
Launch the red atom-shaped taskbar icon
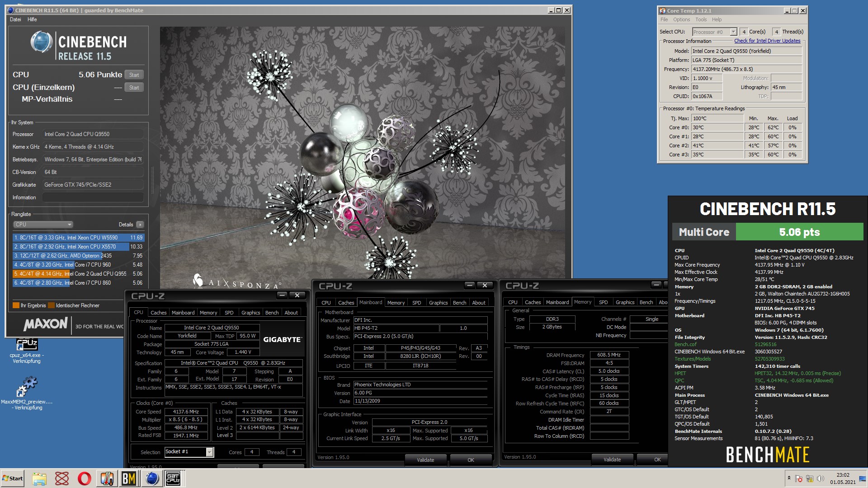(62, 479)
